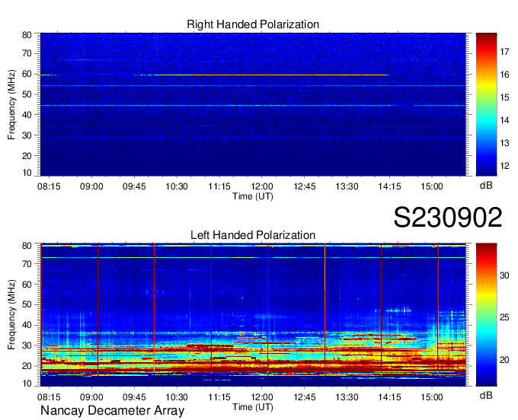Click the Left Handed plot's color scale bar
This screenshot has width=518, height=420.
pos(486,315)
